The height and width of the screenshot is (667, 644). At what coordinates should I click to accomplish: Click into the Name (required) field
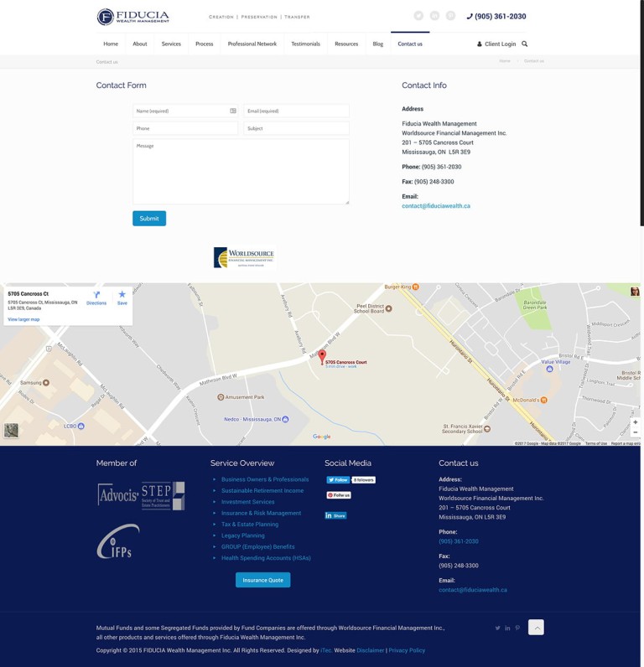point(185,111)
